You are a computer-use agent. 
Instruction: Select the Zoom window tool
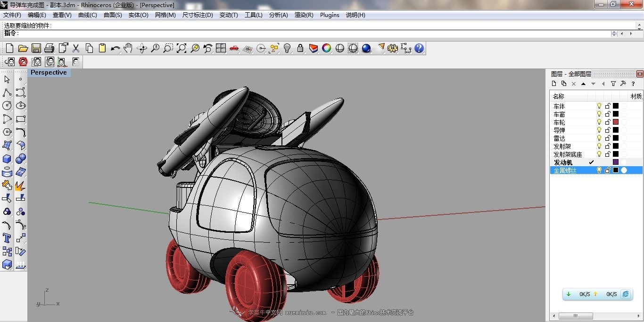[168, 48]
